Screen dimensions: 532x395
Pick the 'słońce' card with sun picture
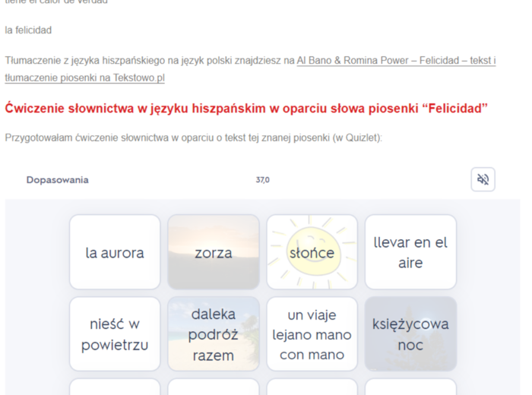[x=312, y=252]
